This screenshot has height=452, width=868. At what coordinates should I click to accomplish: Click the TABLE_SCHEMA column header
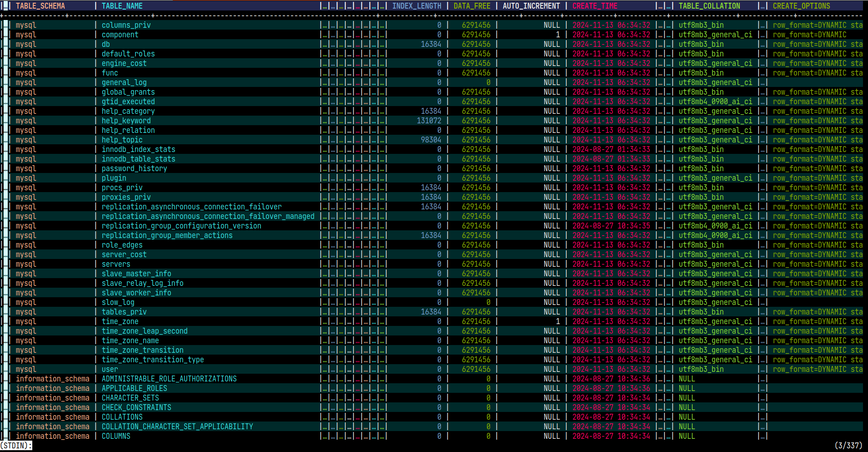coord(40,6)
